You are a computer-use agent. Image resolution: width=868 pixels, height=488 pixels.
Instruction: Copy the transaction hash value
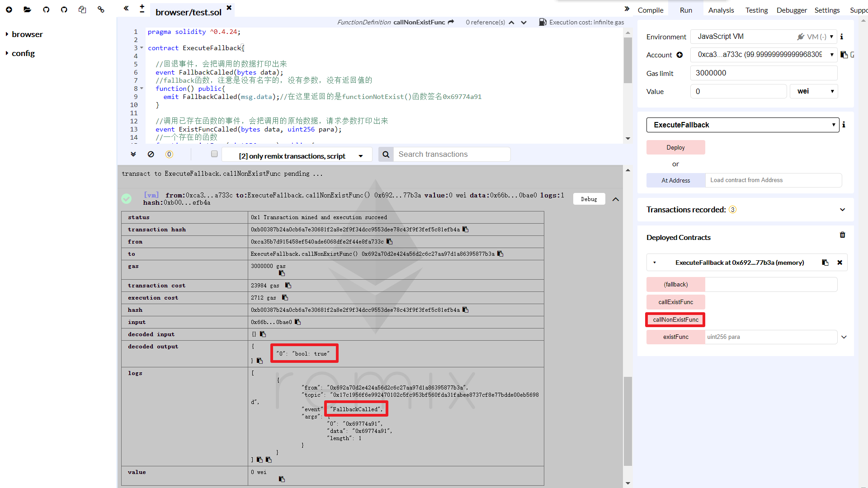tap(466, 230)
